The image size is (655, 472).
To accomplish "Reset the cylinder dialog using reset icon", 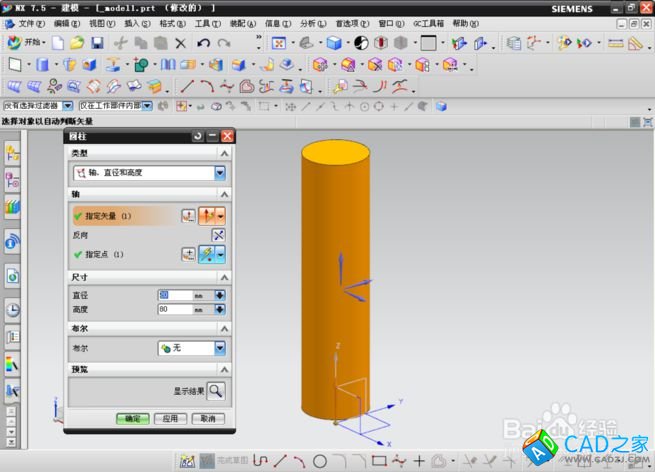I will 198,135.
